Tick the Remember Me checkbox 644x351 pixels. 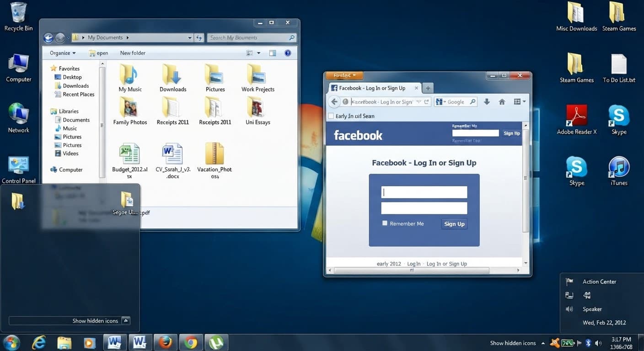[385, 223]
